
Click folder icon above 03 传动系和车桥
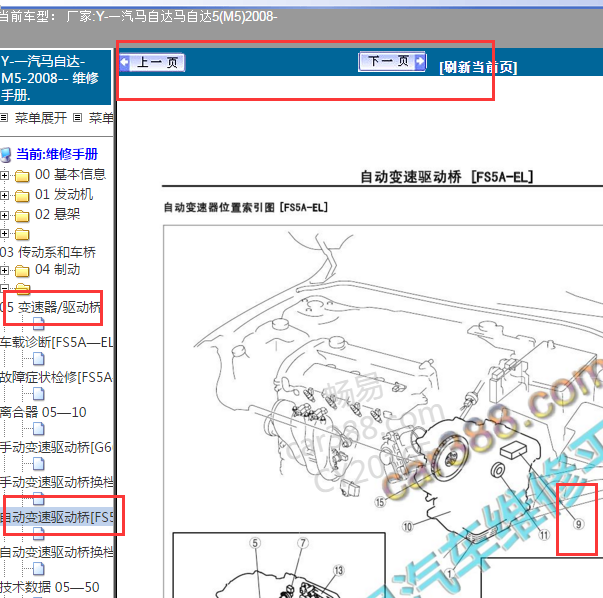pos(22,234)
